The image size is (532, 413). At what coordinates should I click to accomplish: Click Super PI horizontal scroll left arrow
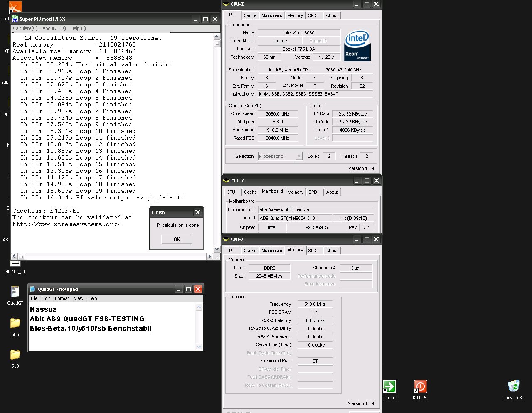coord(14,256)
